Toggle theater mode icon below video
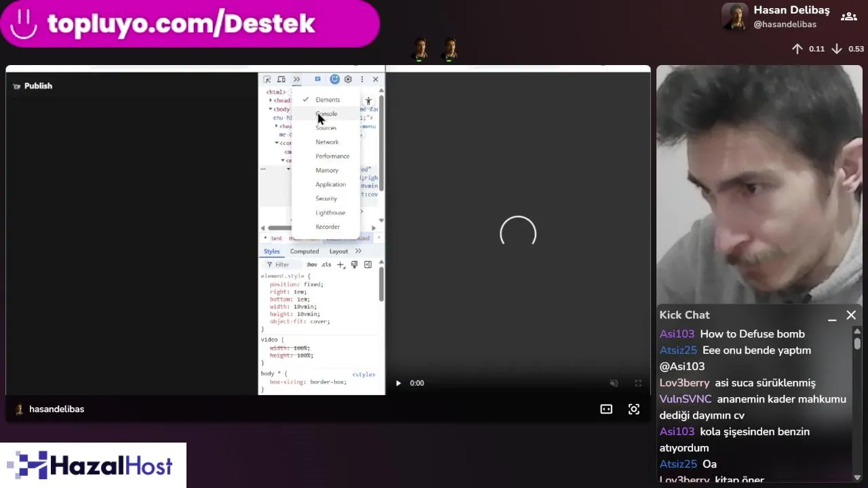Image resolution: width=868 pixels, height=488 pixels. point(606,409)
